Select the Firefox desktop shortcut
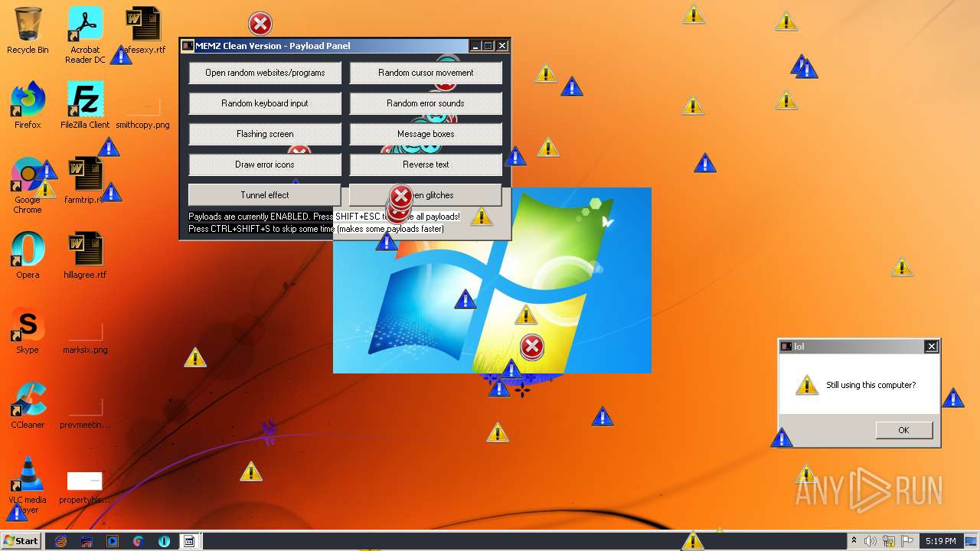Image resolution: width=980 pixels, height=551 pixels. pyautogui.click(x=28, y=106)
